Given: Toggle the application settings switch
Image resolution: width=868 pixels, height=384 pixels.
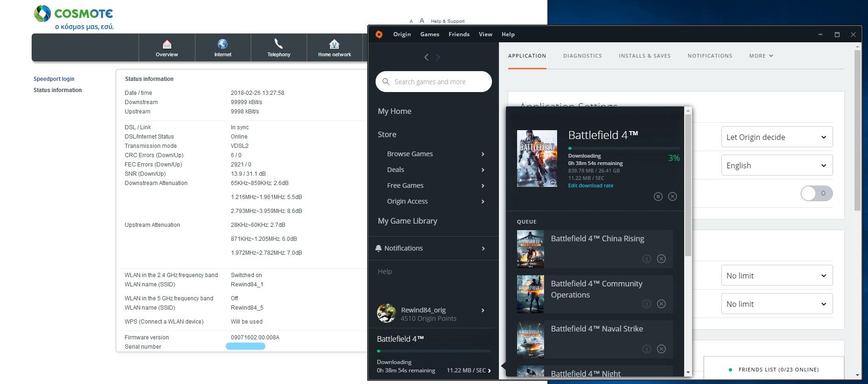Looking at the screenshot, I should [816, 193].
